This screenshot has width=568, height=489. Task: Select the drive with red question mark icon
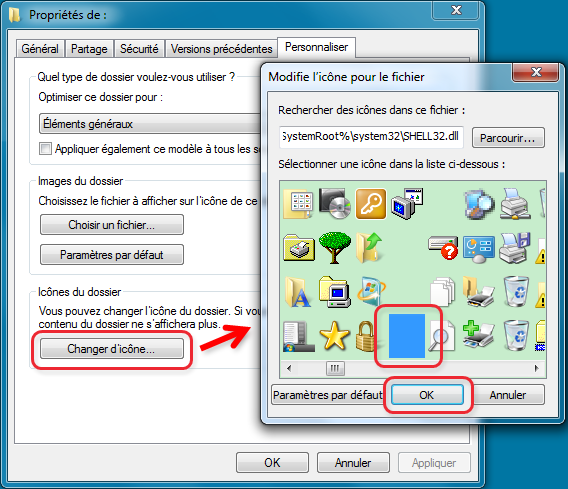pos(443,248)
